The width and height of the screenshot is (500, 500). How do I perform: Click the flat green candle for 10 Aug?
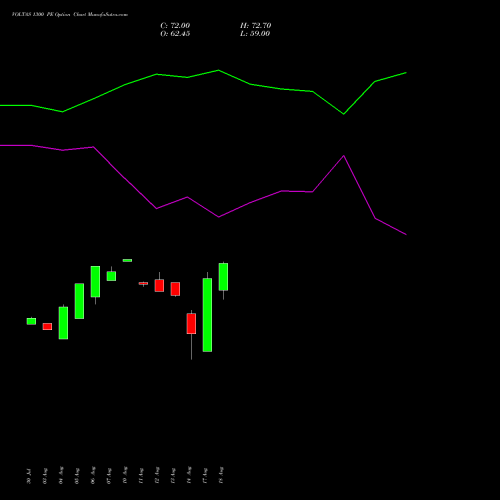(x=127, y=260)
